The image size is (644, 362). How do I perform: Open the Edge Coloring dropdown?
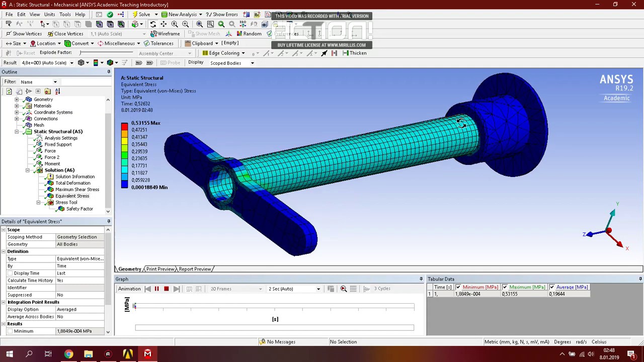243,53
